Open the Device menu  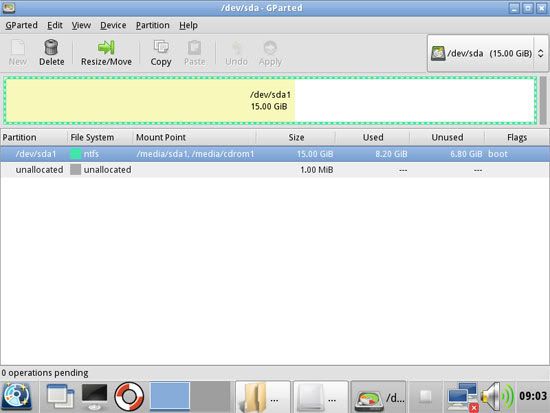[113, 25]
